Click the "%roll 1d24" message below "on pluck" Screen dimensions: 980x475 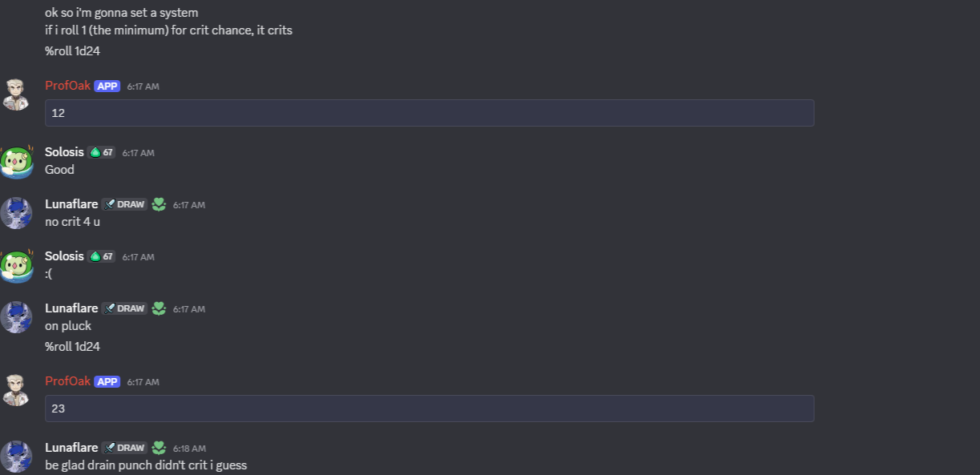pyautogui.click(x=72, y=347)
